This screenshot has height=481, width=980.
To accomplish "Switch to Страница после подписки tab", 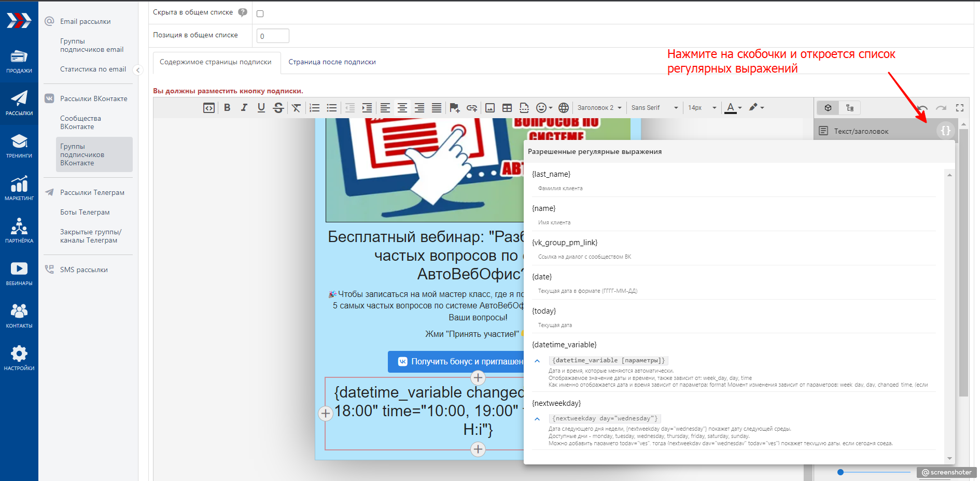I will click(332, 62).
